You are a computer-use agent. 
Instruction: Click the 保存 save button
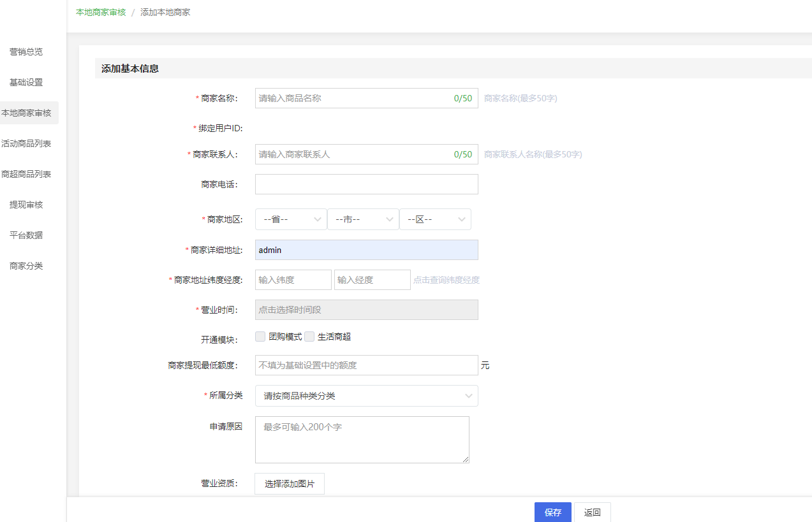(x=552, y=512)
